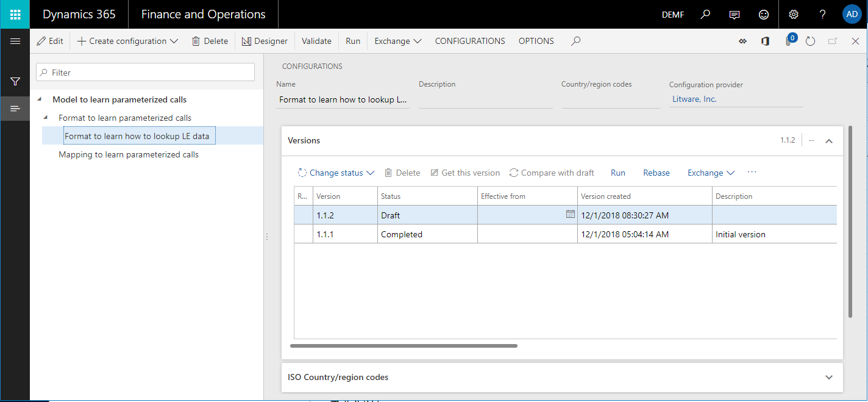
Task: Click the Dynamics 365 home label
Action: coord(79,14)
